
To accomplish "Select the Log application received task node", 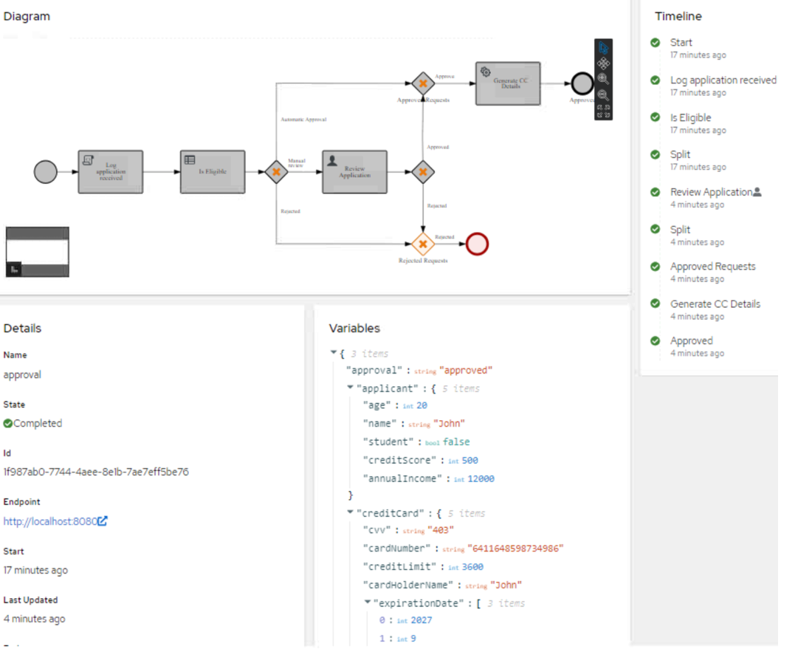I will pos(110,172).
